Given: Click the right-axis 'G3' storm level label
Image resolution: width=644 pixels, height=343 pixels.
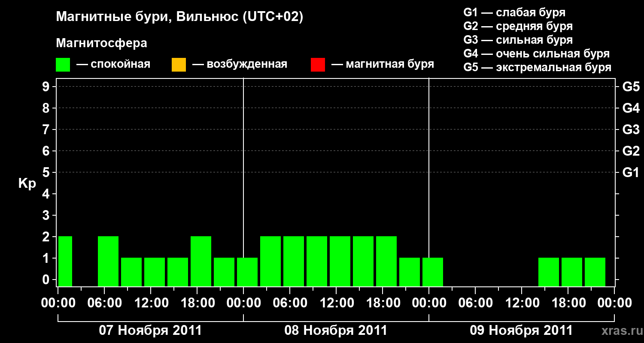Looking at the screenshot, I should pos(631,129).
